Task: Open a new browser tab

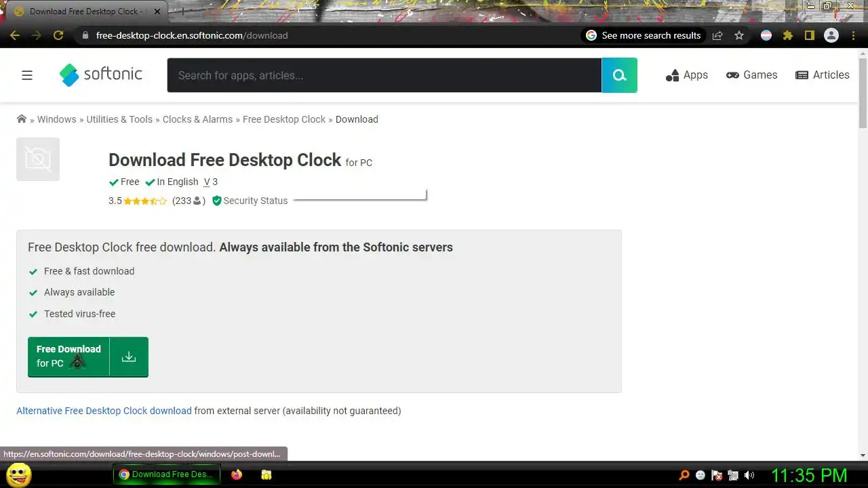Action: [182, 12]
